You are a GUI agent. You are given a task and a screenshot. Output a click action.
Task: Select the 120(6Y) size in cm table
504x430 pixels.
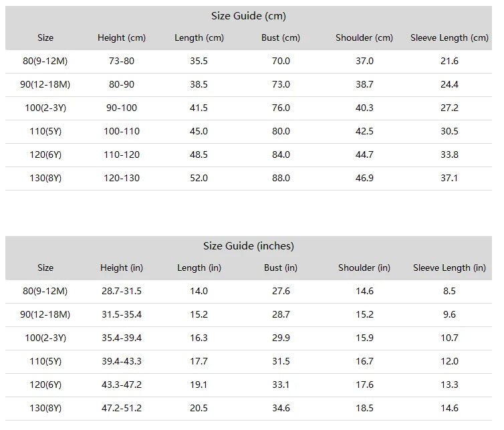tap(45, 154)
